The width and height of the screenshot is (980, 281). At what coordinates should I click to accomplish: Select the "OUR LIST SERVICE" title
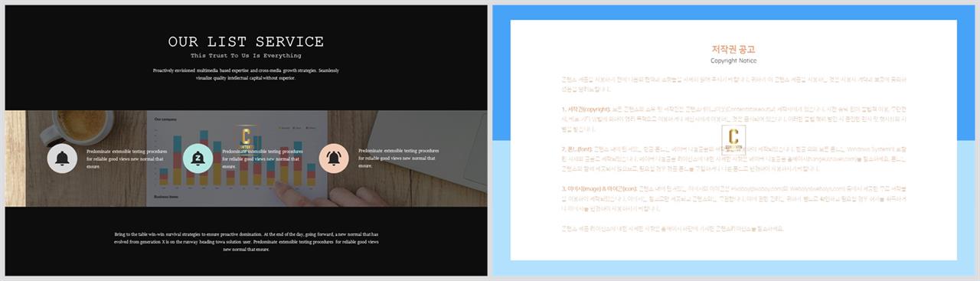[x=246, y=42]
